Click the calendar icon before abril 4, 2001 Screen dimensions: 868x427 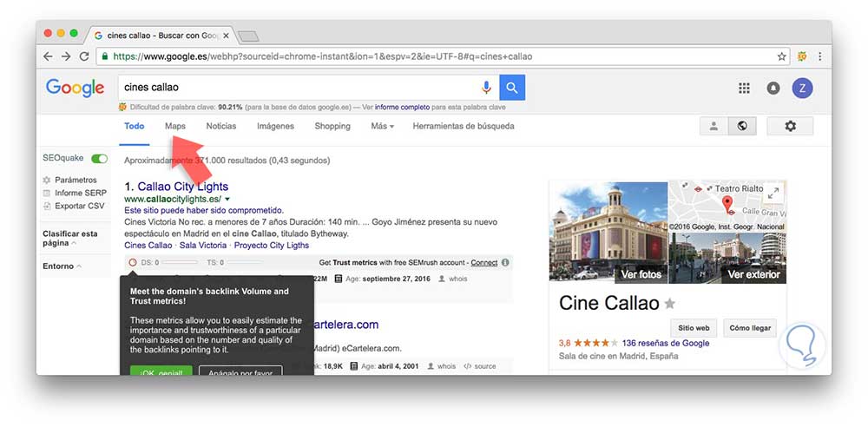354,366
